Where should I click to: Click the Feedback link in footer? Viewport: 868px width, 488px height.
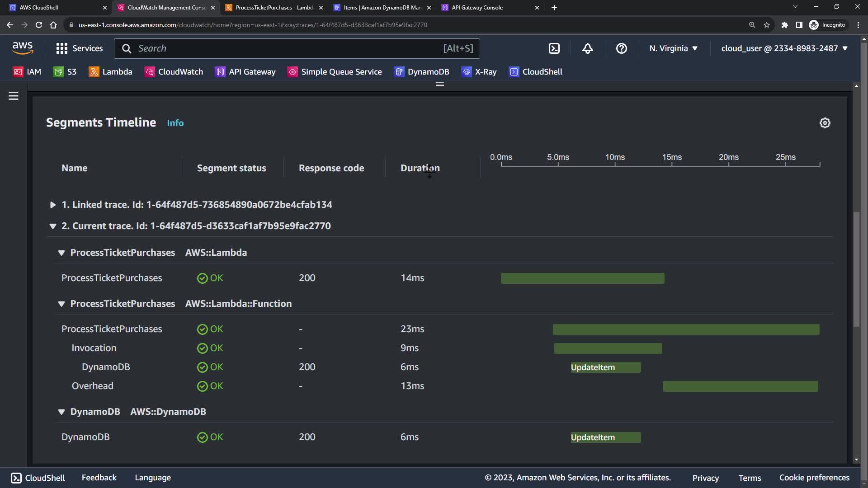(x=99, y=478)
